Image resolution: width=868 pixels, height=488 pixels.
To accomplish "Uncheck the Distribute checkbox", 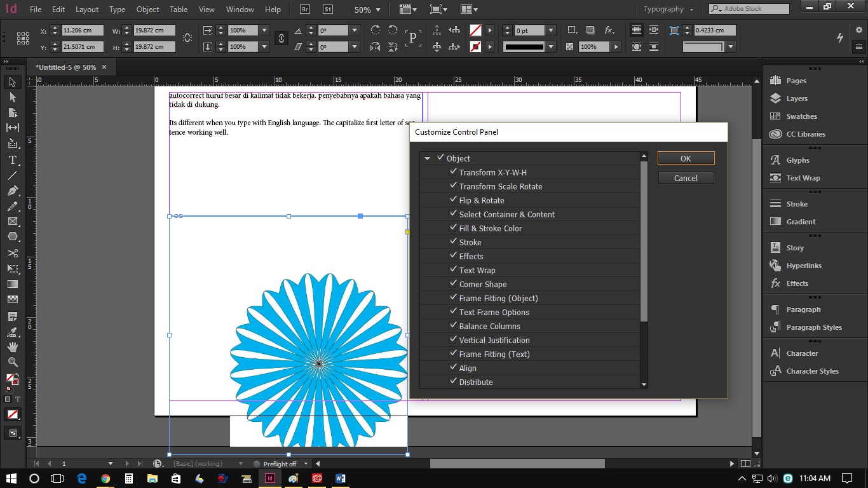I will point(453,381).
